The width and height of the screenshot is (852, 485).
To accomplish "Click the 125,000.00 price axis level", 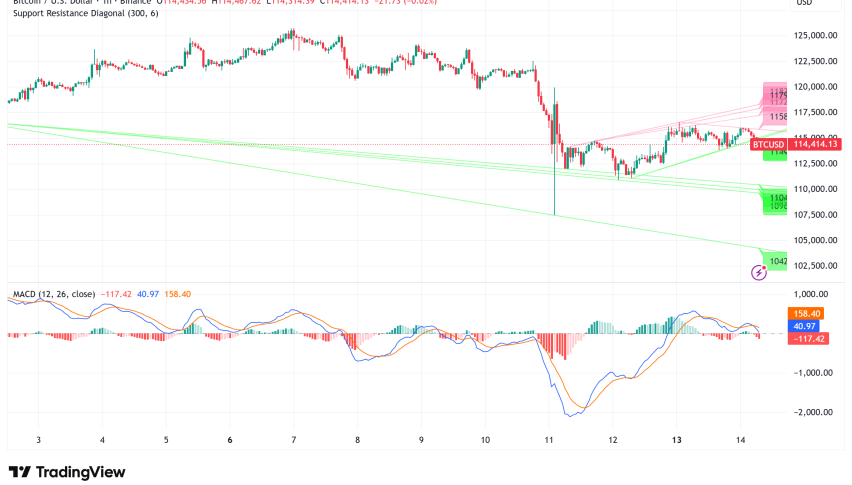I will pos(814,35).
